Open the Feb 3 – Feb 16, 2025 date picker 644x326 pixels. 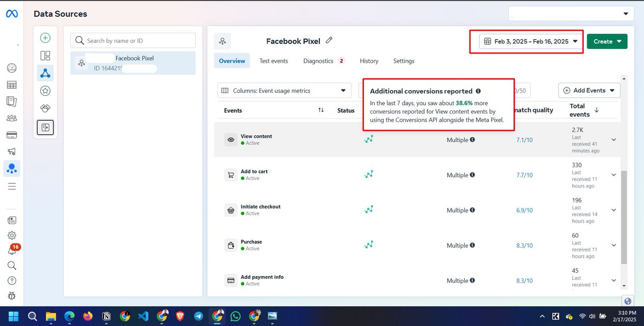pyautogui.click(x=530, y=41)
